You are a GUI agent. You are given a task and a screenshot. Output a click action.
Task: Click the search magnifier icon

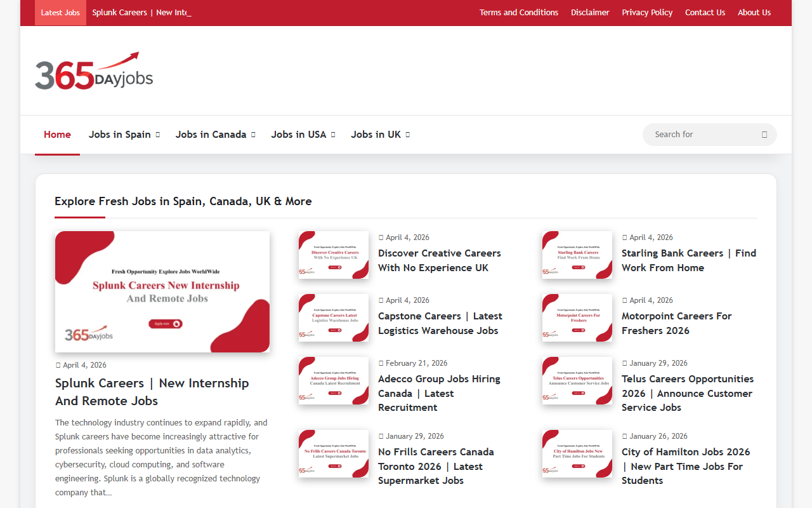(764, 135)
